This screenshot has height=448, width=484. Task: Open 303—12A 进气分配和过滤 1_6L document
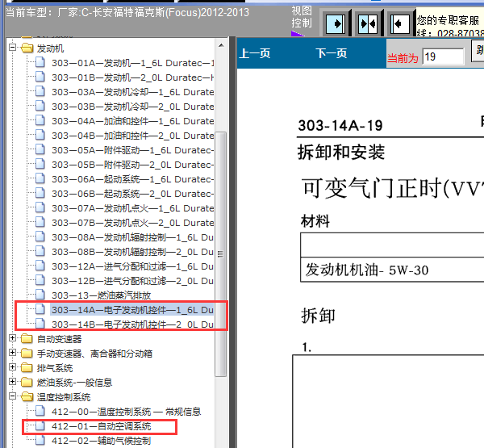click(133, 266)
